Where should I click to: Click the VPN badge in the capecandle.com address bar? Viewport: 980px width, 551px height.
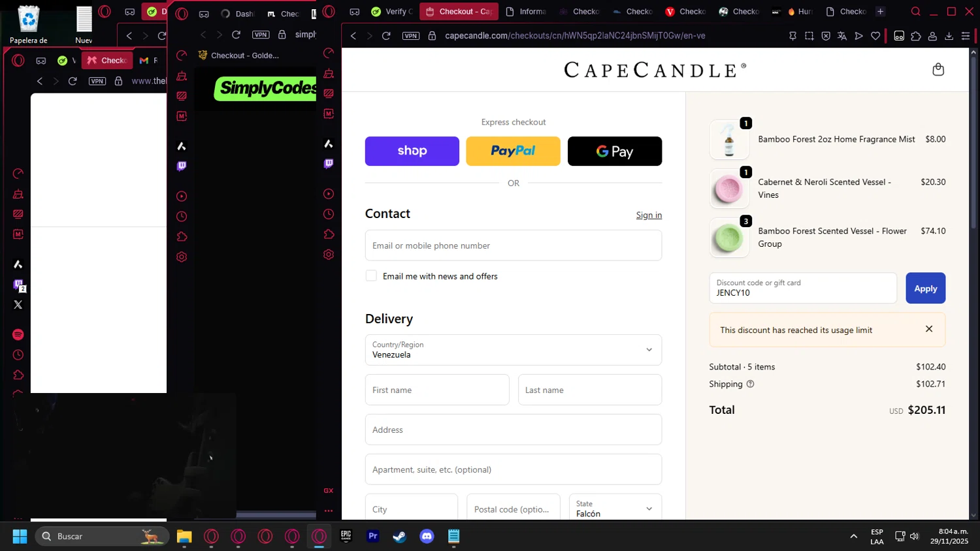tap(411, 36)
